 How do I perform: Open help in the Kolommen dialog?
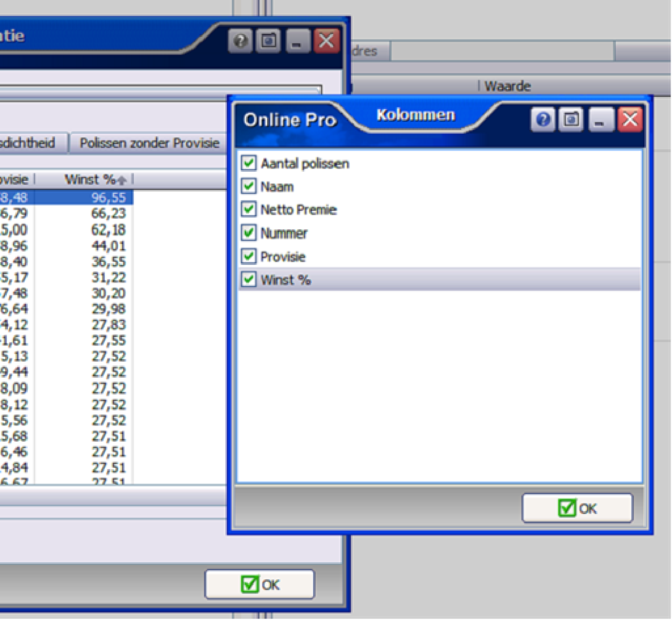(543, 119)
